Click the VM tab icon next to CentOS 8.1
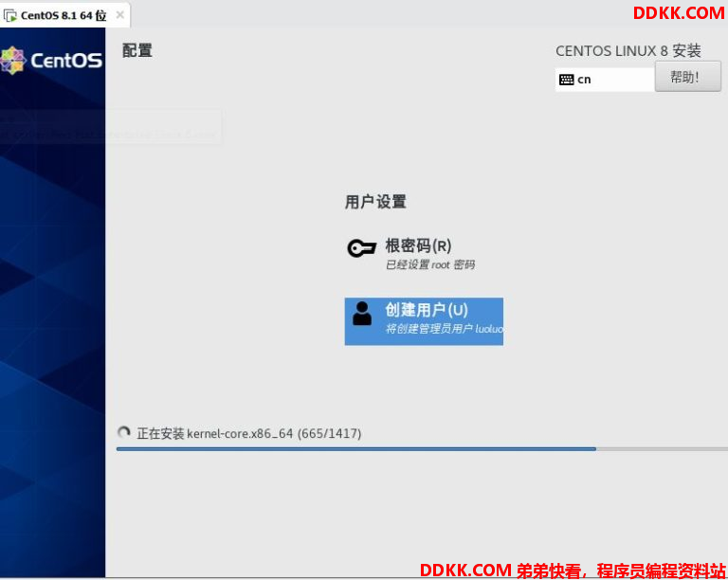The image size is (728, 580). 9,16
